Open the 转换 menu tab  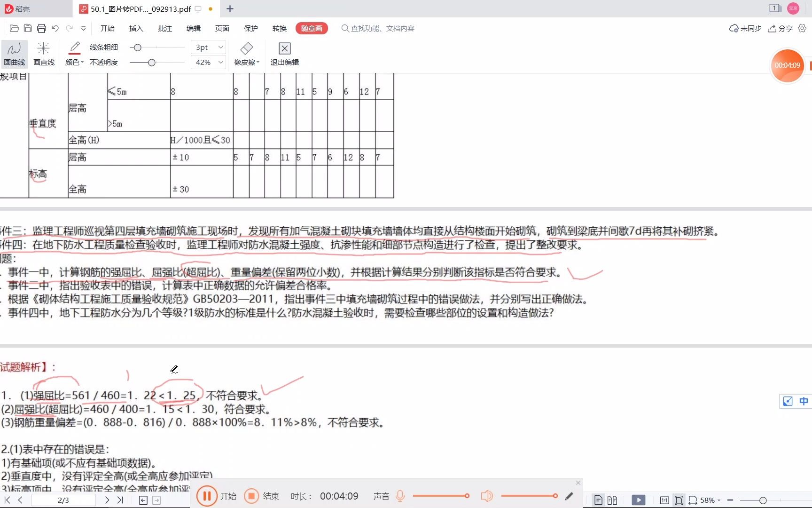[x=280, y=28]
